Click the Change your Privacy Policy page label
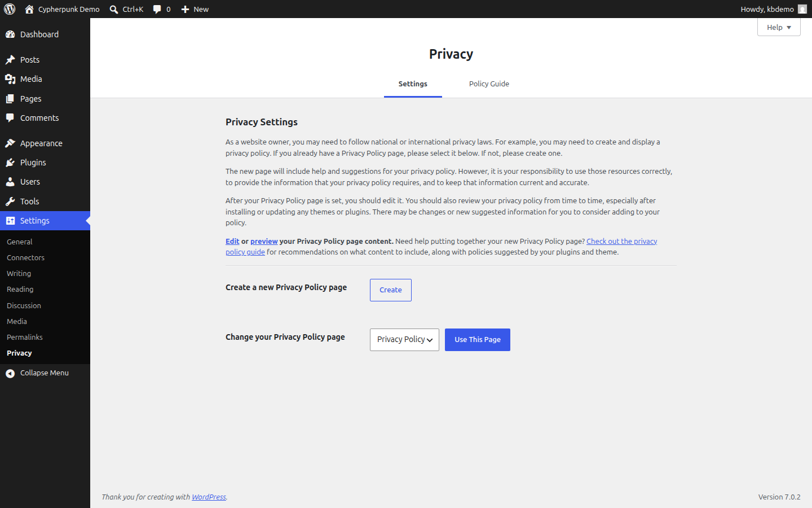 pyautogui.click(x=285, y=337)
